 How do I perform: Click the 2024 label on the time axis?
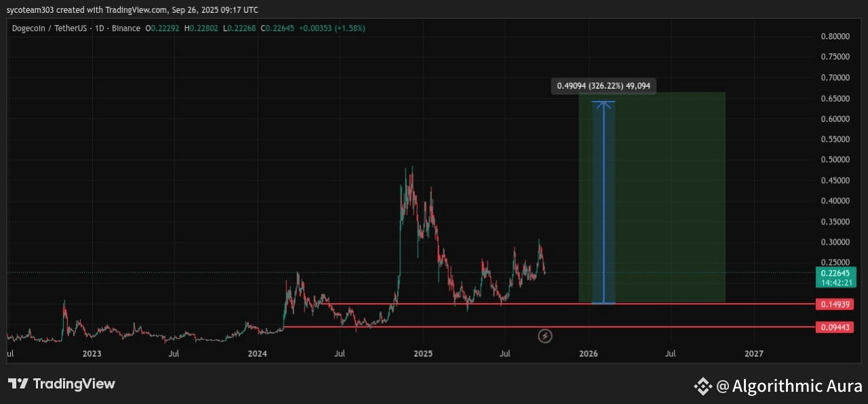coord(257,354)
